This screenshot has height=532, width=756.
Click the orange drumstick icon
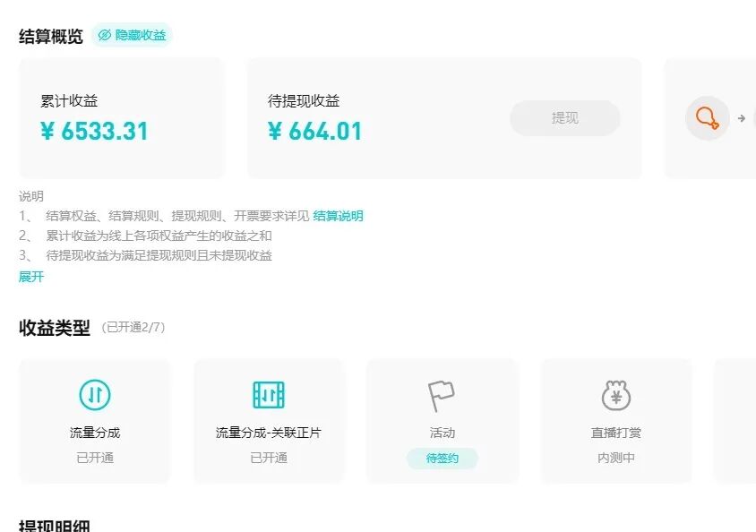point(708,118)
